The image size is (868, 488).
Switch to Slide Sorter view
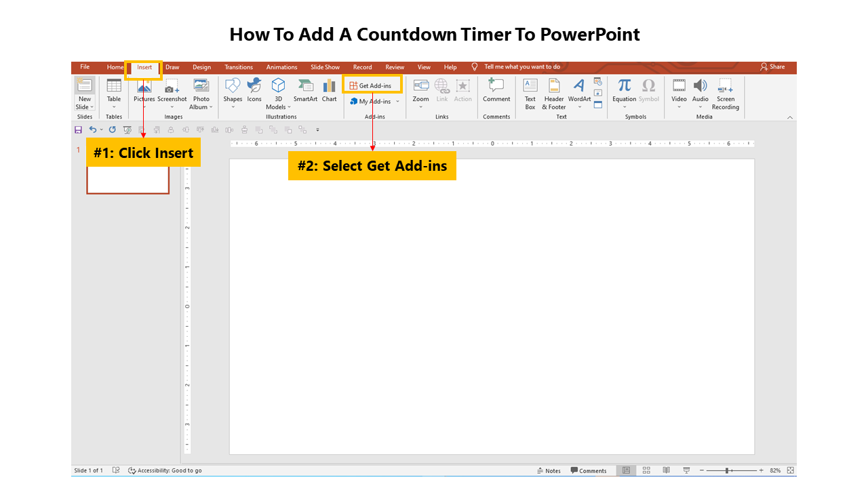(646, 470)
